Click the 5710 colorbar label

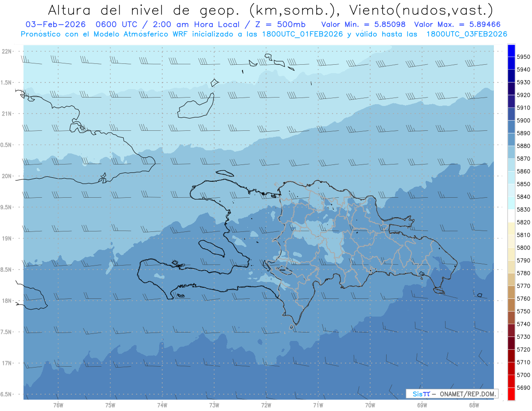[x=524, y=362]
